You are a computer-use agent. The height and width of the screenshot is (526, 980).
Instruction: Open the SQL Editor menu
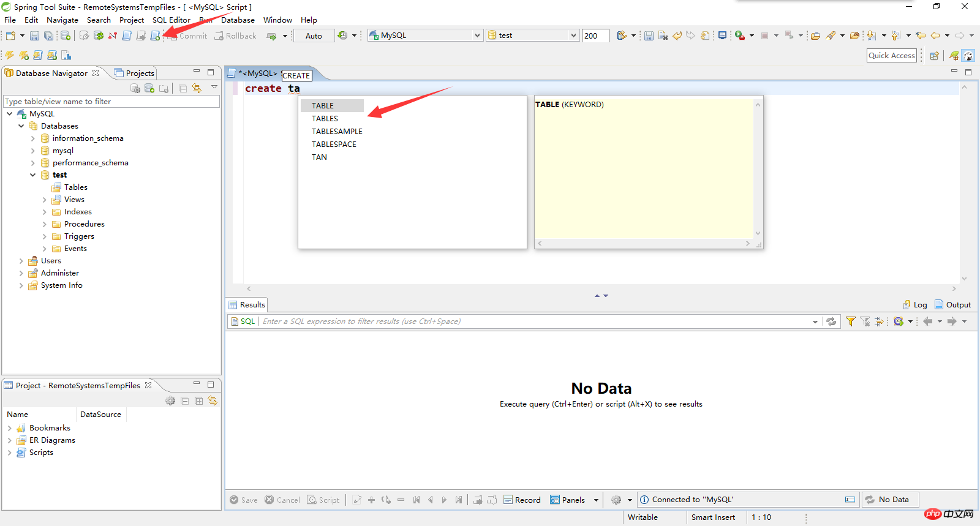(171, 20)
